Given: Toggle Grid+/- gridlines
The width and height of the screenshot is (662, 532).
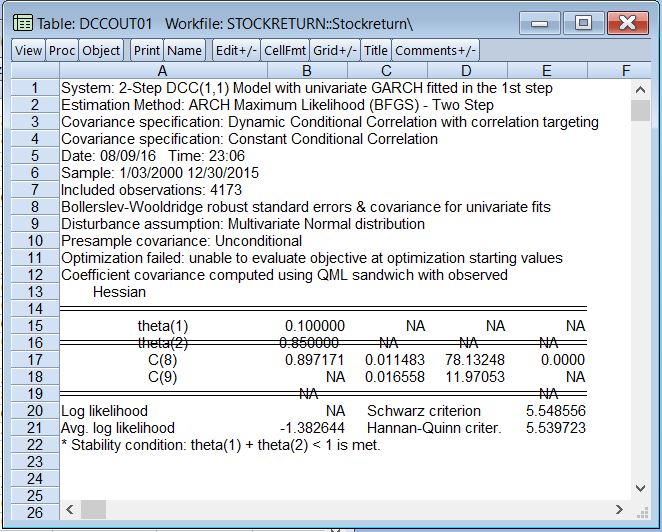Looking at the screenshot, I should pos(334,50).
